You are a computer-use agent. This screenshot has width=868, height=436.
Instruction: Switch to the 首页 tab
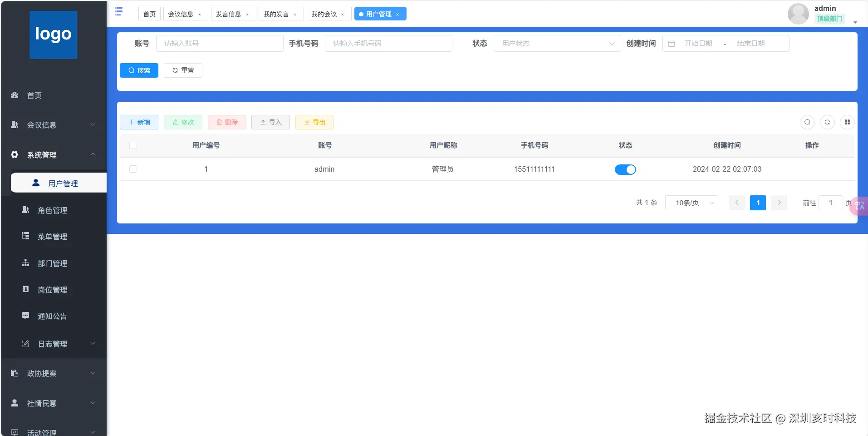pos(149,14)
